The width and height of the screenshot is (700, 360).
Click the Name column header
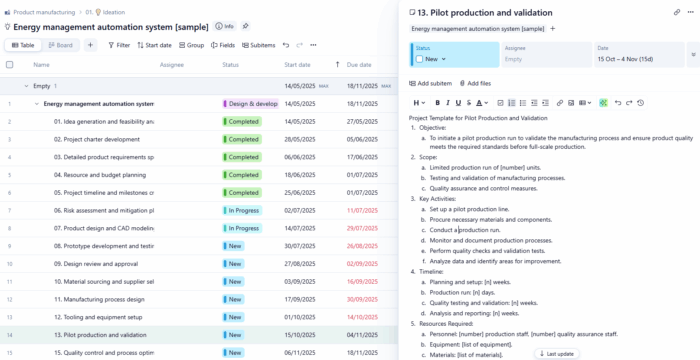coord(41,65)
